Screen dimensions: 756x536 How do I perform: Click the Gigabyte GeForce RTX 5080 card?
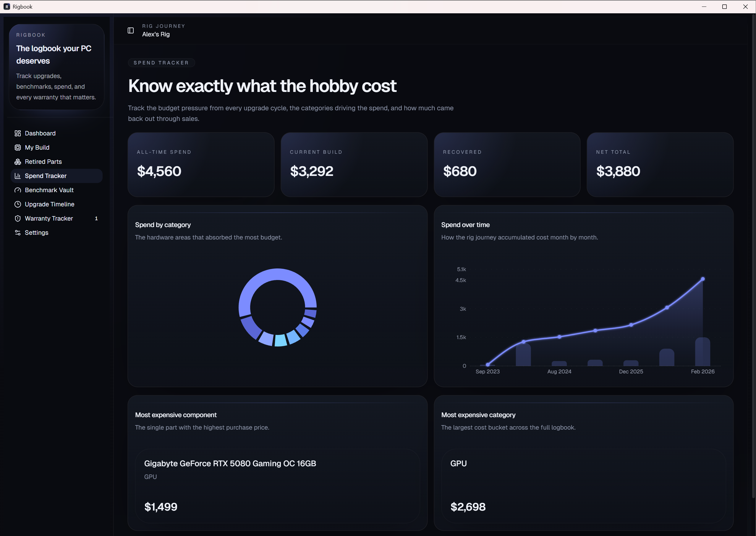277,485
